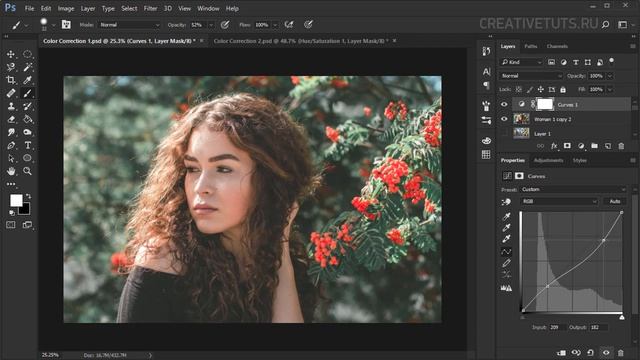Select the Eraser tool
Screen dimensions: 640x360
tap(11, 119)
